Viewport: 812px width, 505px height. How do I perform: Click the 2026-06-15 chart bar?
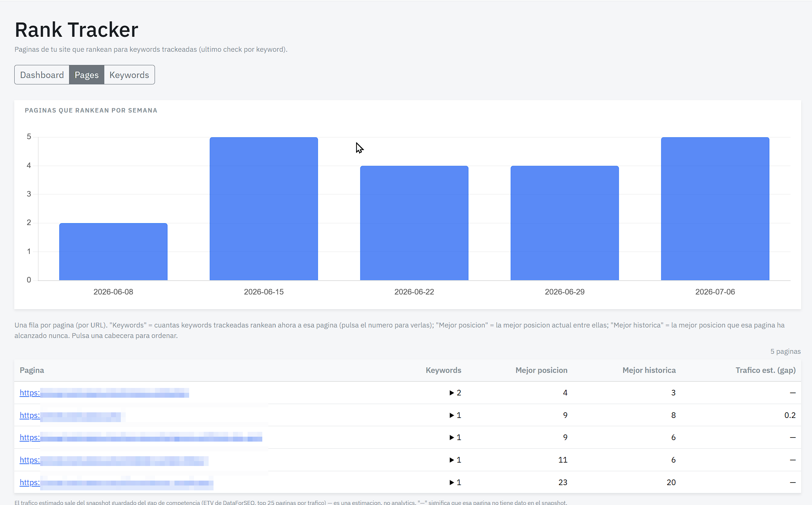tap(264, 209)
